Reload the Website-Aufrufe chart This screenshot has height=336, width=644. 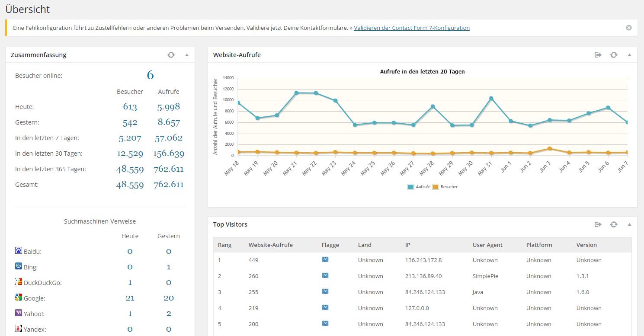click(614, 55)
